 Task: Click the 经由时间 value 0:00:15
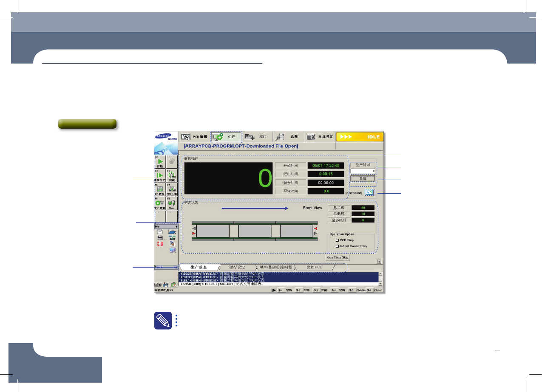coord(326,174)
